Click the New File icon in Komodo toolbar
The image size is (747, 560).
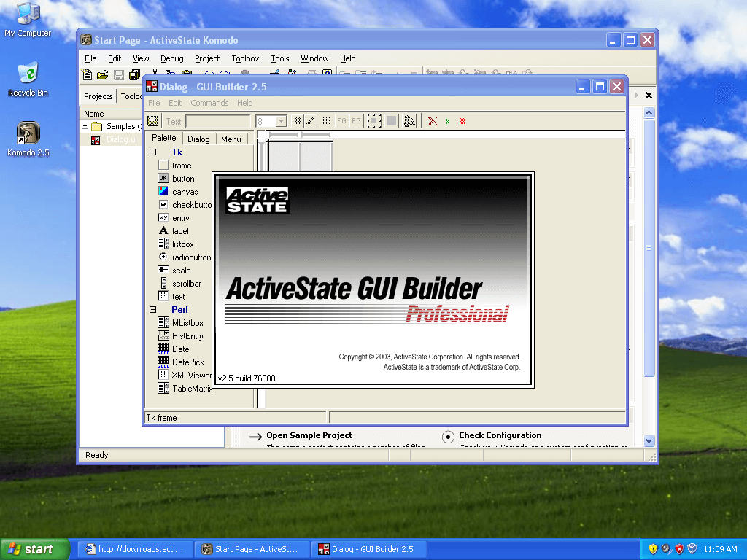(x=88, y=75)
